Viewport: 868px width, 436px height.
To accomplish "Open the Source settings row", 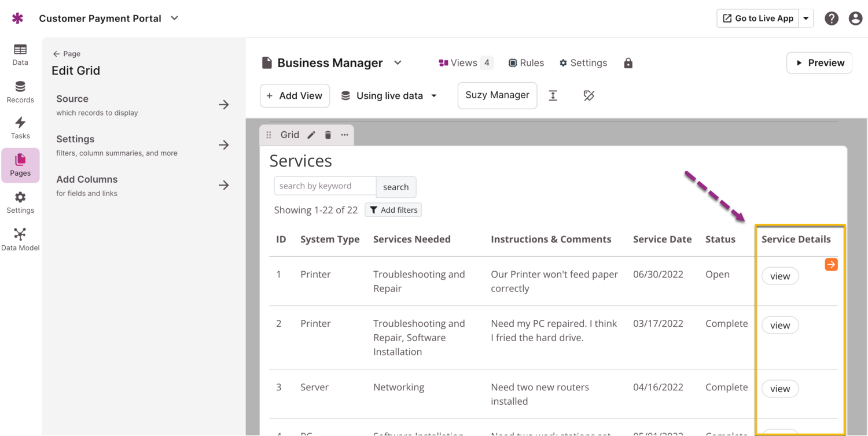I will (x=142, y=105).
